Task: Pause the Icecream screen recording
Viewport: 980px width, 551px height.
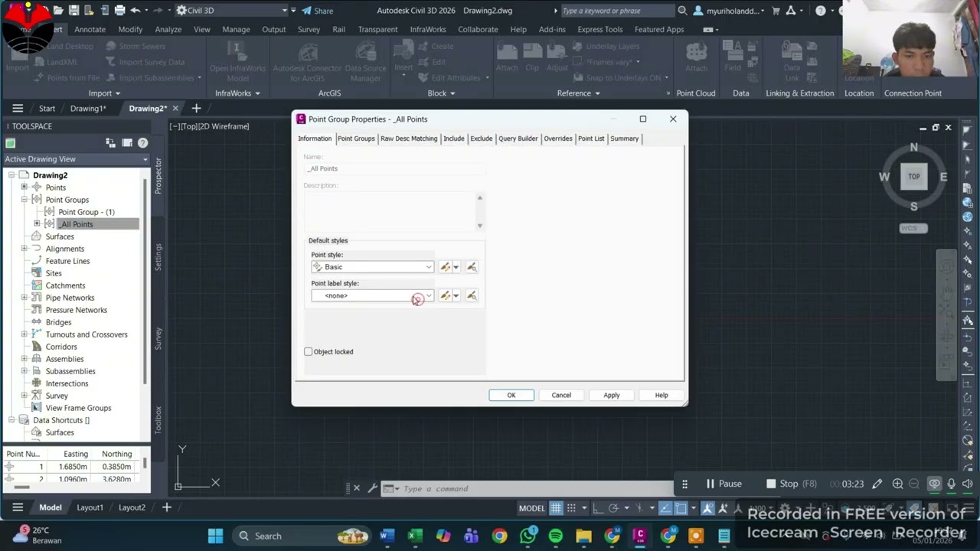Action: click(x=724, y=484)
